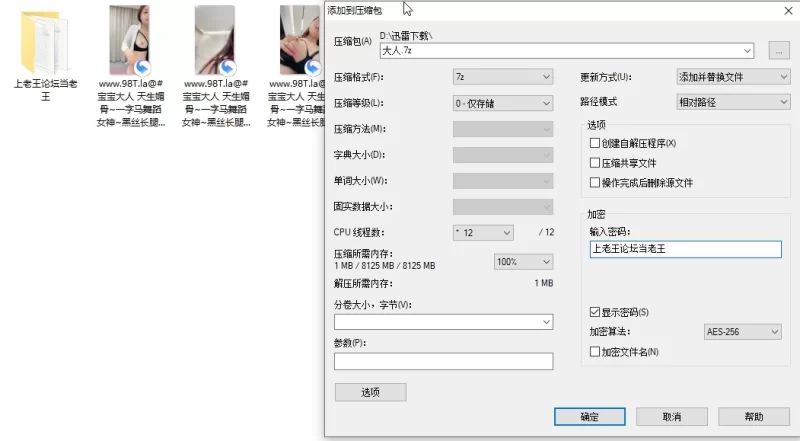Select the 上老王论坛当老王 folder icon
The image size is (800, 441).
(x=45, y=40)
